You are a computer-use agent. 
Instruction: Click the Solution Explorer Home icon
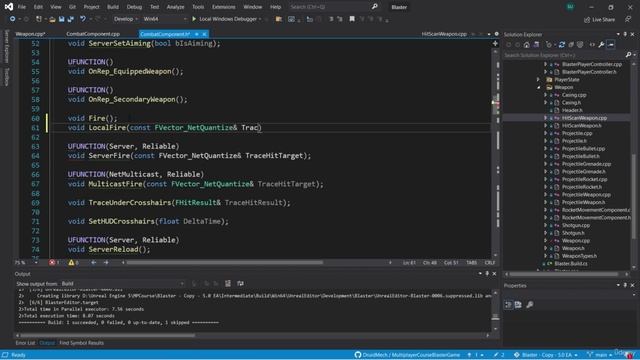527,45
